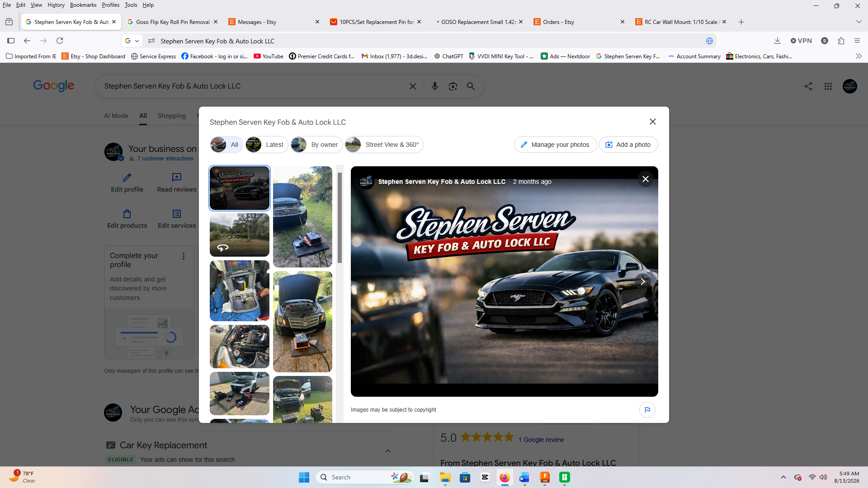Open the downloads panel icon
Image resolution: width=868 pixels, height=488 pixels.
click(x=777, y=41)
